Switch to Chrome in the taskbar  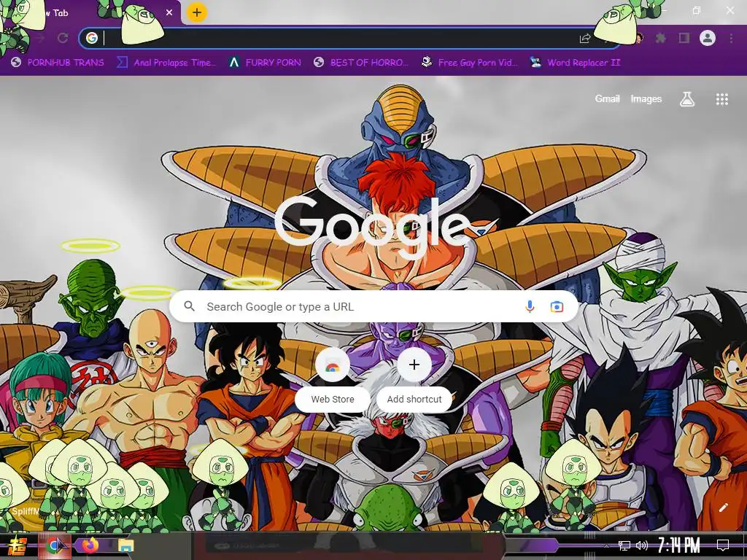coord(56,545)
